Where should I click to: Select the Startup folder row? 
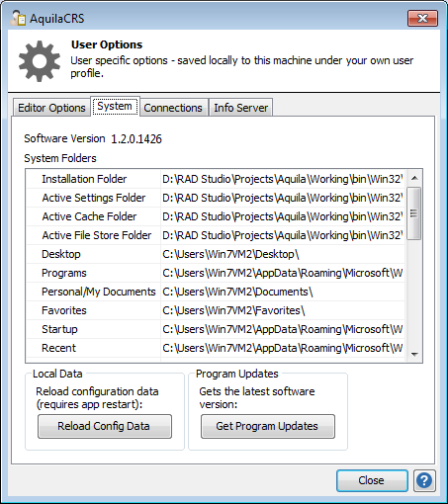point(216,329)
